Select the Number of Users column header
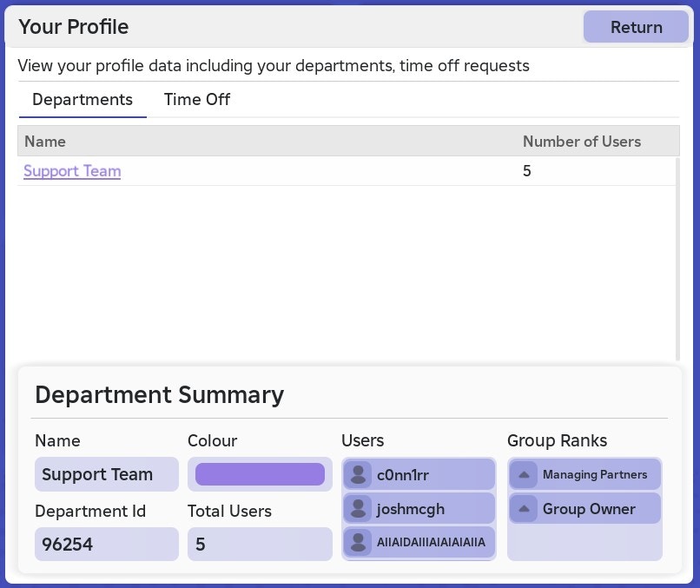Viewport: 700px width, 588px height. (x=582, y=142)
